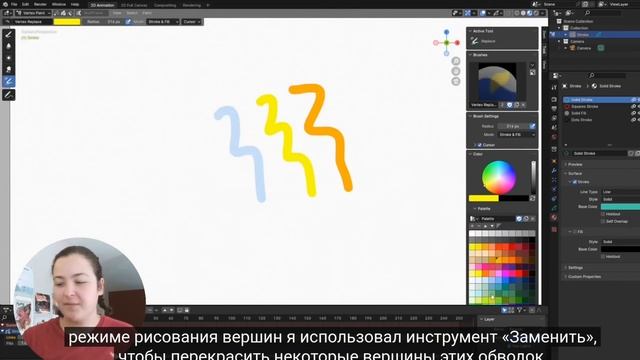Open the Help menu
640x360 pixels.
(75, 4)
